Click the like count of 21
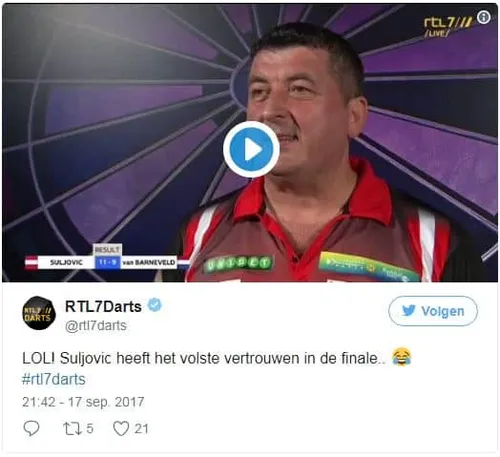The image size is (500, 457). pos(141,429)
